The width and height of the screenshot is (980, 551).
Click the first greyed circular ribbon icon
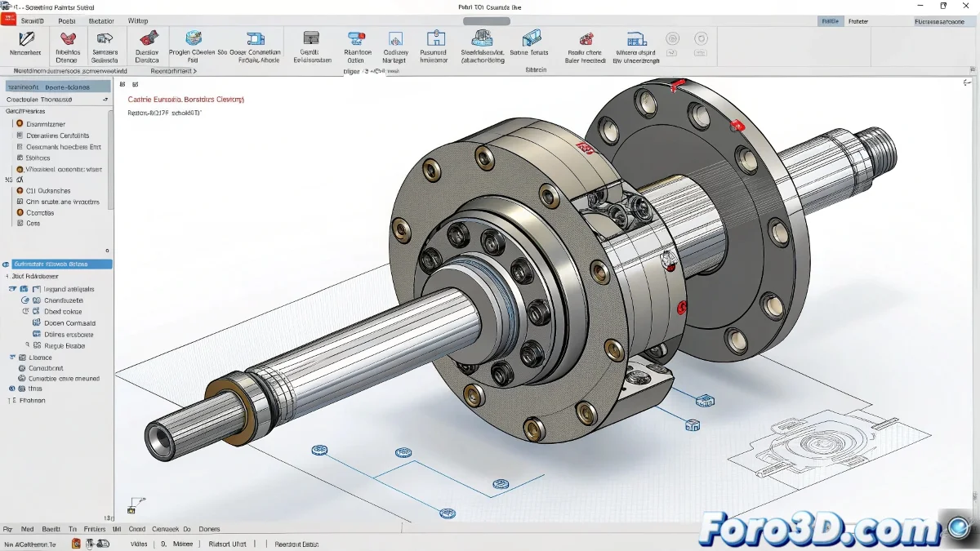(673, 38)
